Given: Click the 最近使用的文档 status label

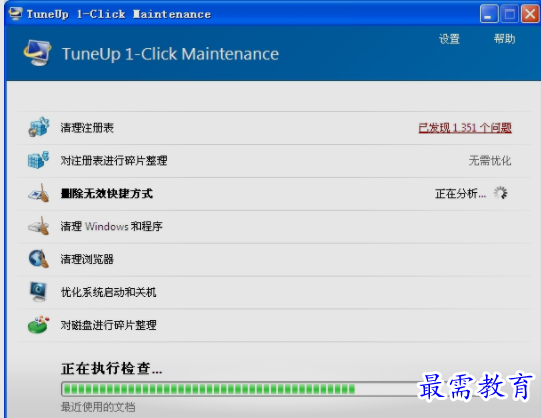Looking at the screenshot, I should 98,407.
